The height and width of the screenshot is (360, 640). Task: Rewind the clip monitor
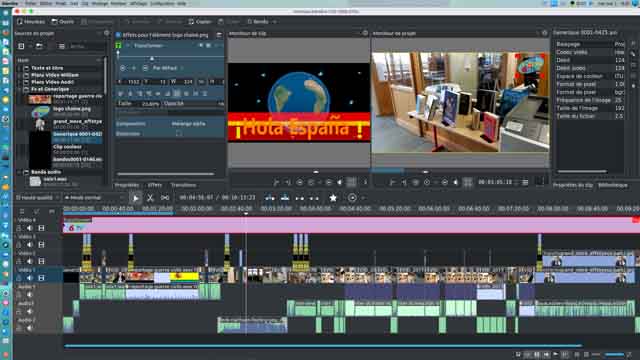click(x=300, y=182)
